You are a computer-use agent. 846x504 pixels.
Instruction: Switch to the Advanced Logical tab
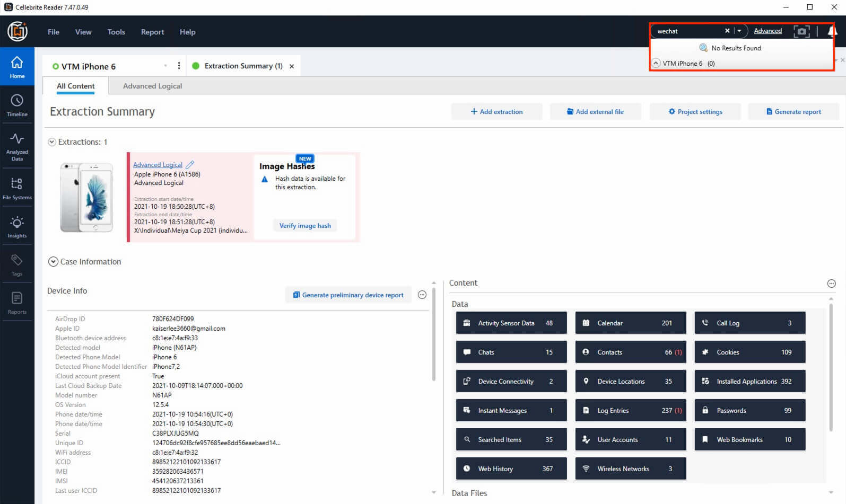tap(152, 86)
